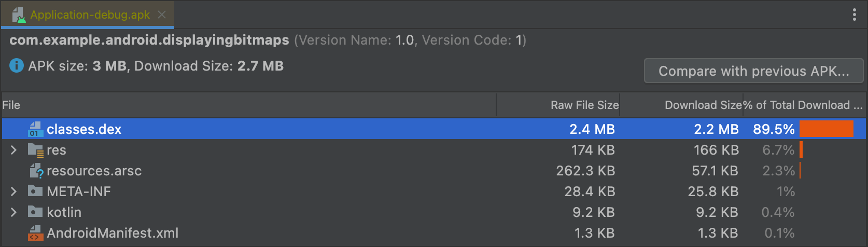The width and height of the screenshot is (868, 247).
Task: Expand the META-INF folder
Action: (x=14, y=191)
